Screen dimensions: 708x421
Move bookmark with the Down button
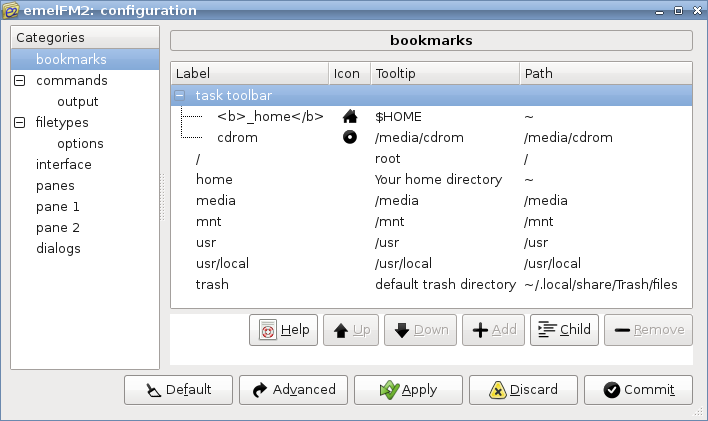pos(420,330)
